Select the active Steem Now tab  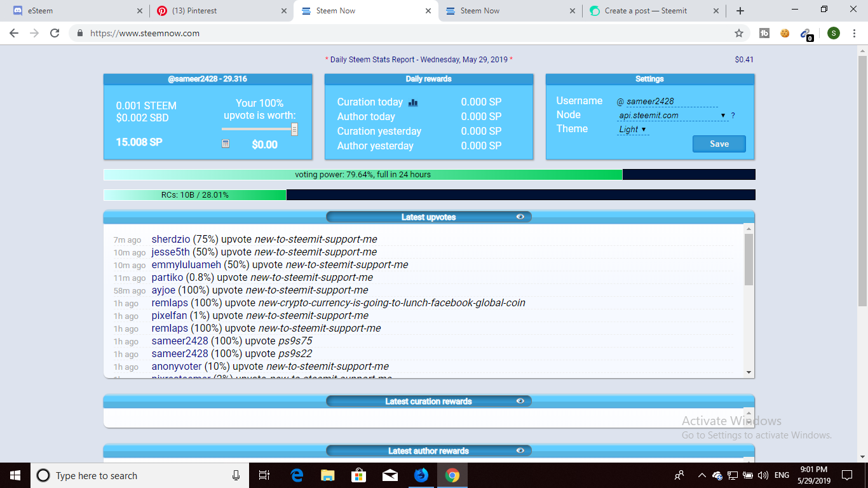coord(365,11)
